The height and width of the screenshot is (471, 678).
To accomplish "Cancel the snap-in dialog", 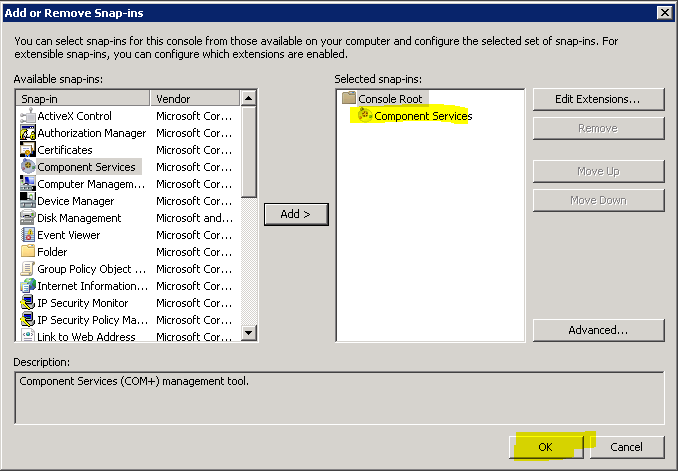I will pos(626,447).
